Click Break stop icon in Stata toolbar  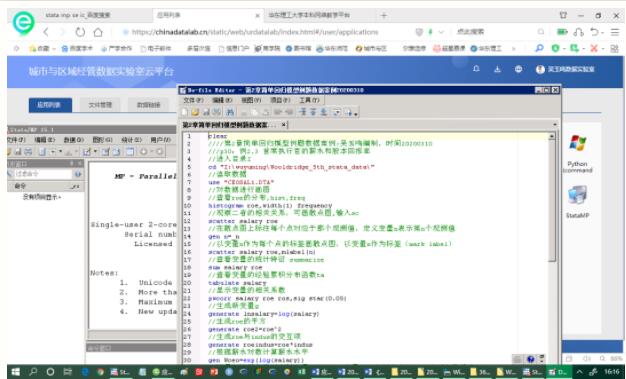159,152
